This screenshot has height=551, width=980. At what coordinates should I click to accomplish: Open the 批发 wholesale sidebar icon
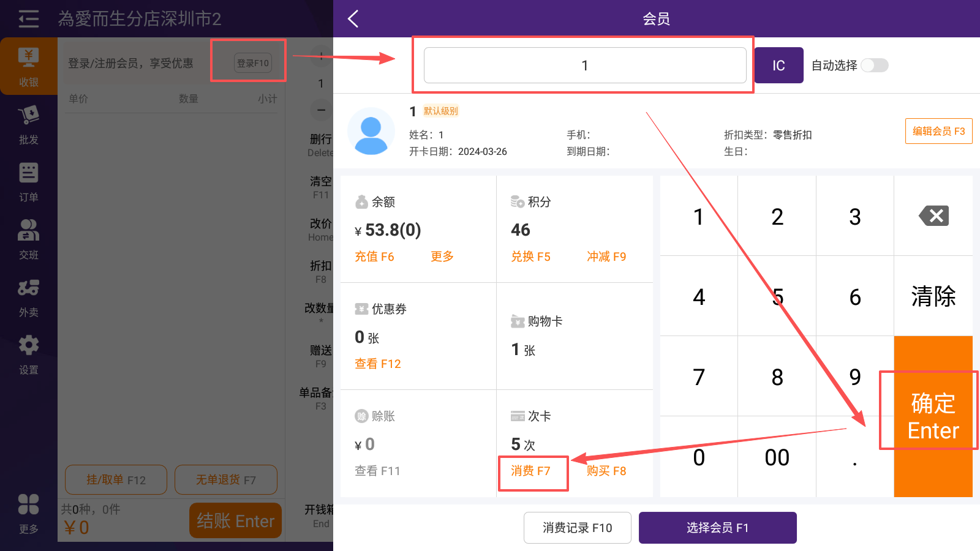29,124
